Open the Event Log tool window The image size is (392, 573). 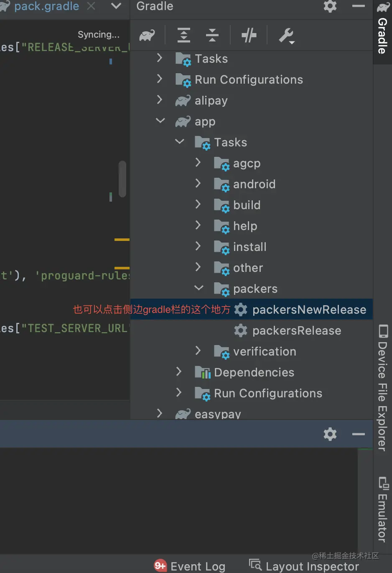coord(190,566)
